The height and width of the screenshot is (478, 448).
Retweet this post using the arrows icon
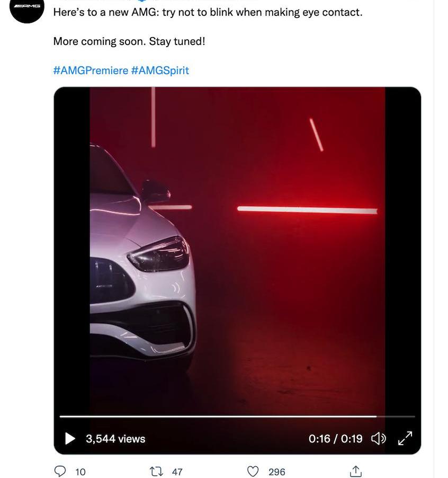tap(156, 471)
